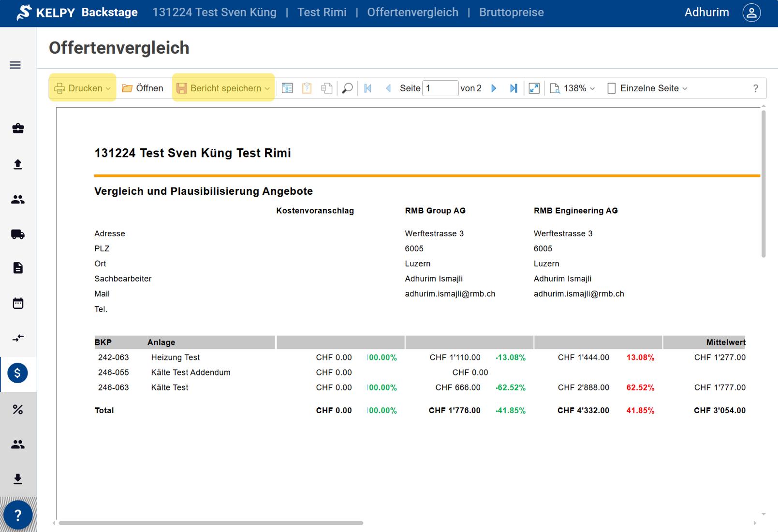Image resolution: width=778 pixels, height=532 pixels.
Task: Open the calendar icon in sidebar
Action: 18,303
